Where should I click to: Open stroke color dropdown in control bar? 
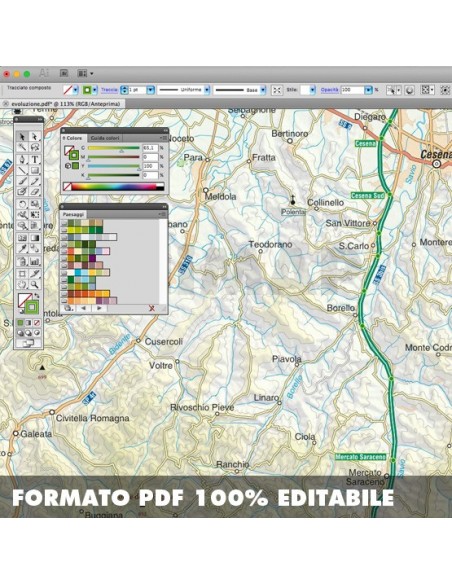[95, 90]
